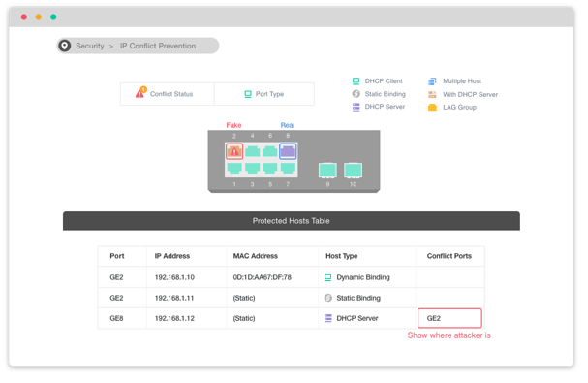Switch to the Conflict Status tab
The width and height of the screenshot is (588, 383).
[168, 94]
